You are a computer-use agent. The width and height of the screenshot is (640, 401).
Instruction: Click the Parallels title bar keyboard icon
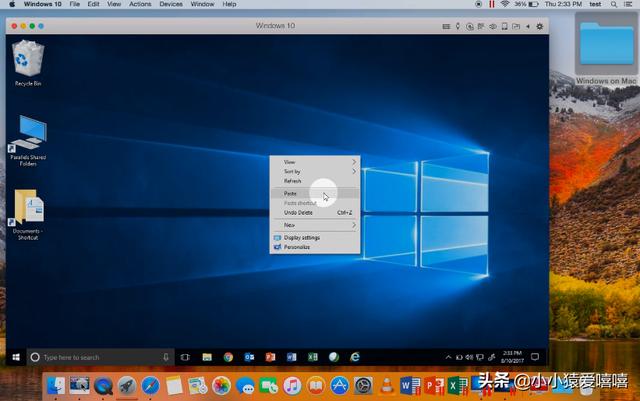click(446, 26)
